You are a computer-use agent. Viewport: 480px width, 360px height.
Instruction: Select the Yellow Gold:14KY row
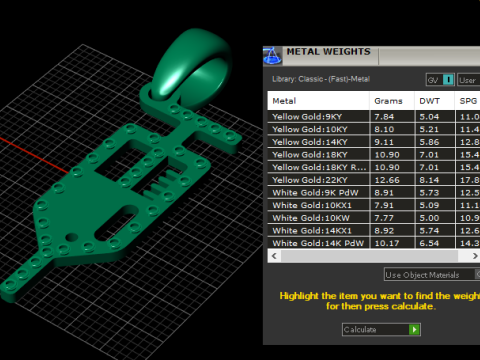(374, 142)
